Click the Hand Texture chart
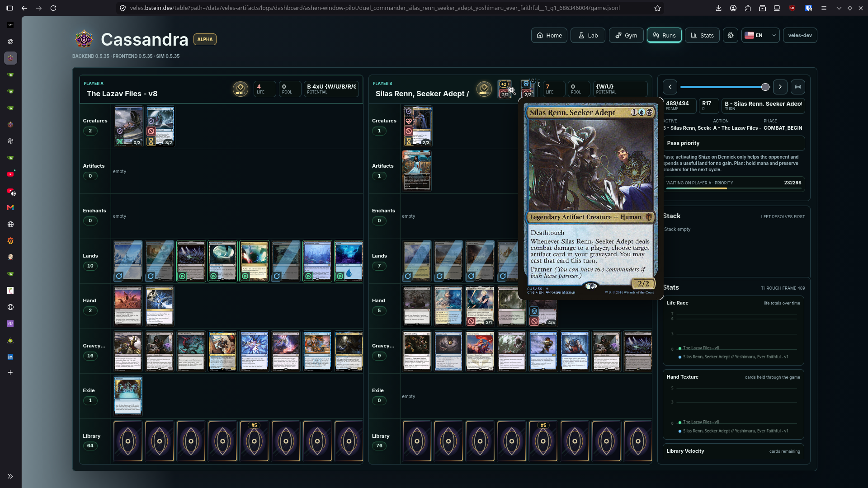Viewport: 868px width, 488px height. click(733, 405)
